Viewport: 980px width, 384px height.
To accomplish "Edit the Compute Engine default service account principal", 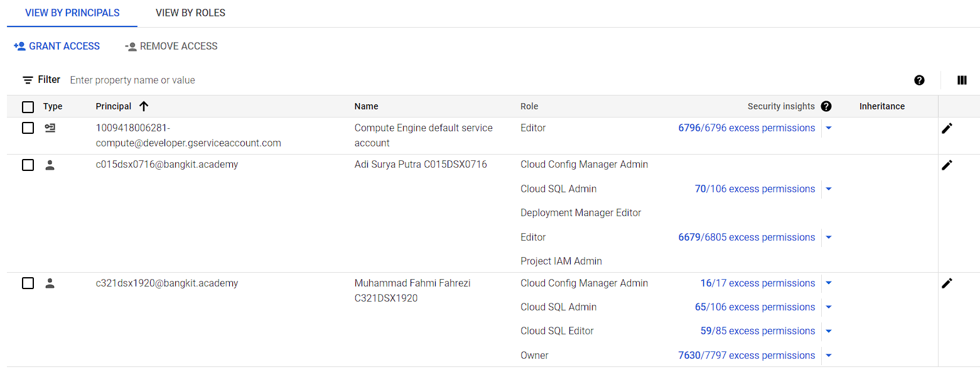I will coord(947,128).
